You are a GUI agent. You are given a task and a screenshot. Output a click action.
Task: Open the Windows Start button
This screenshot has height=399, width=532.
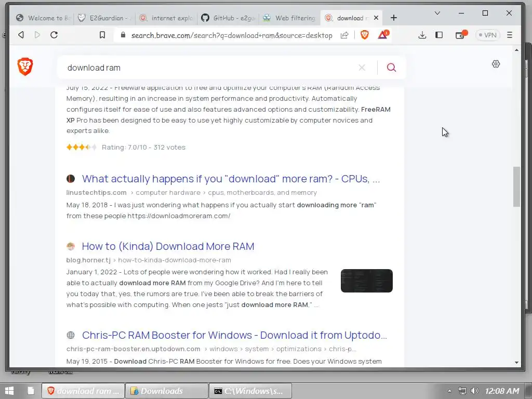coord(9,391)
